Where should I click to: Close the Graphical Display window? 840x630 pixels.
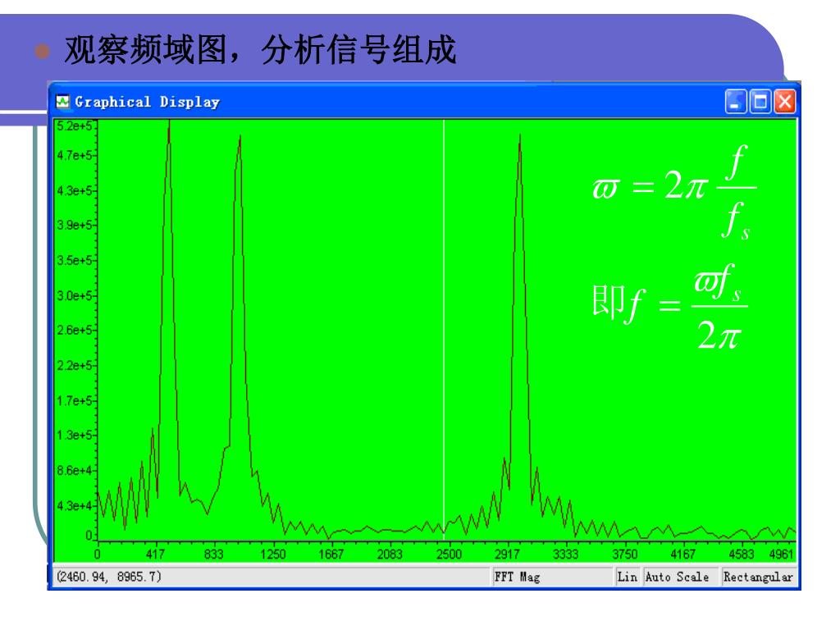784,101
